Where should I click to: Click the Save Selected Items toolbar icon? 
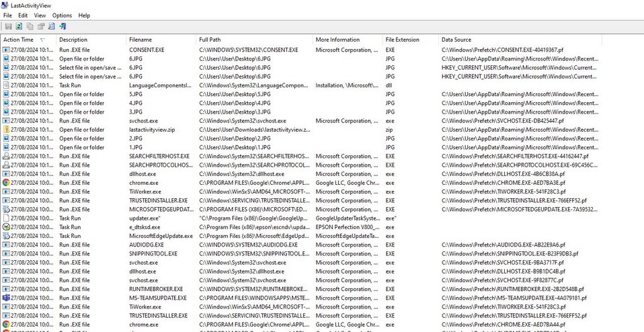point(8,26)
